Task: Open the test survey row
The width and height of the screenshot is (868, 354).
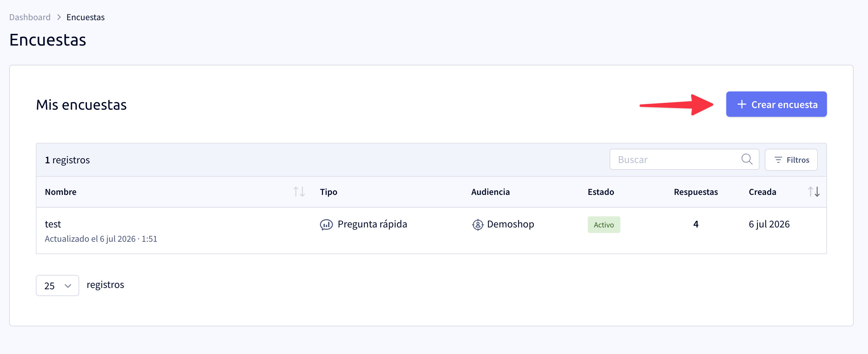Action: tap(431, 230)
